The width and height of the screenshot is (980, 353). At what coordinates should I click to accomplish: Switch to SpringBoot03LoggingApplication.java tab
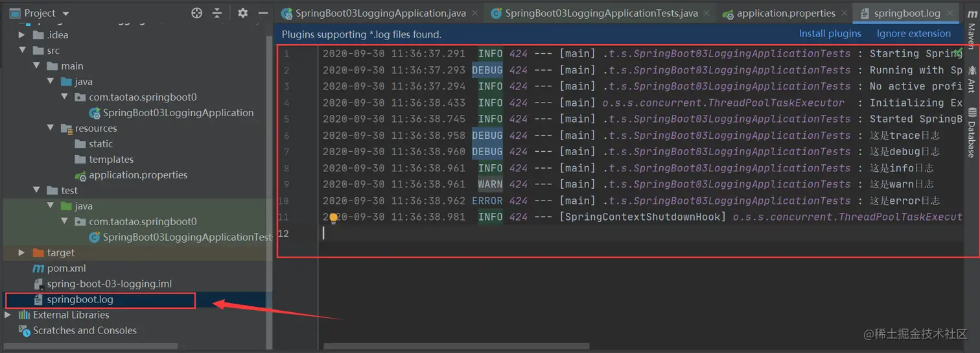coord(380,13)
